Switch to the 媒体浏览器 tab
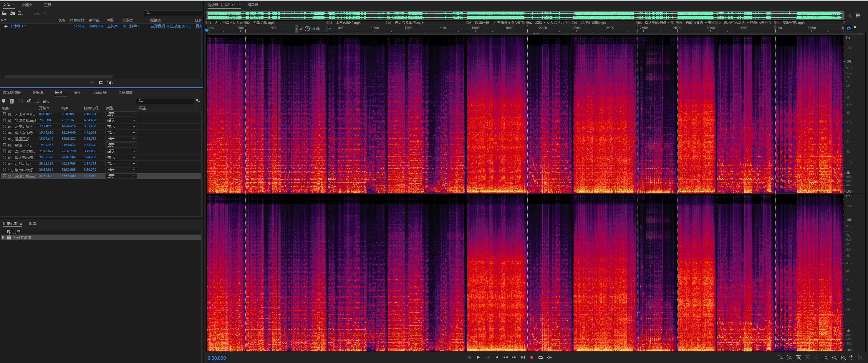The width and height of the screenshot is (868, 363). (x=12, y=93)
